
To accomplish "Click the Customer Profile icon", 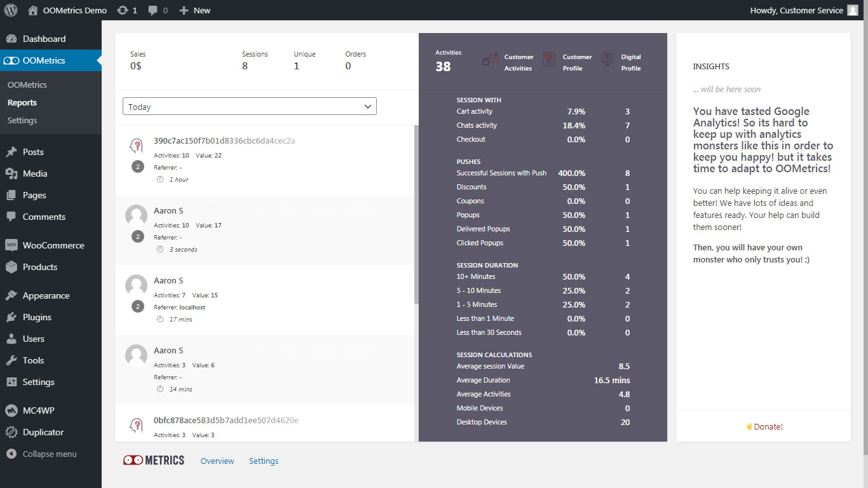I will click(x=549, y=59).
